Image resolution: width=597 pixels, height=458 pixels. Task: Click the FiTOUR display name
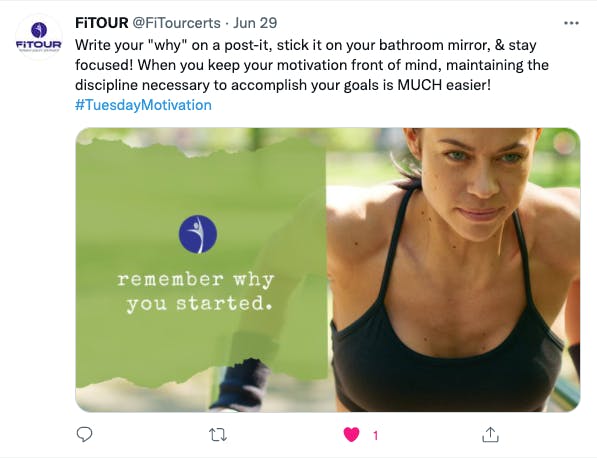click(x=102, y=23)
